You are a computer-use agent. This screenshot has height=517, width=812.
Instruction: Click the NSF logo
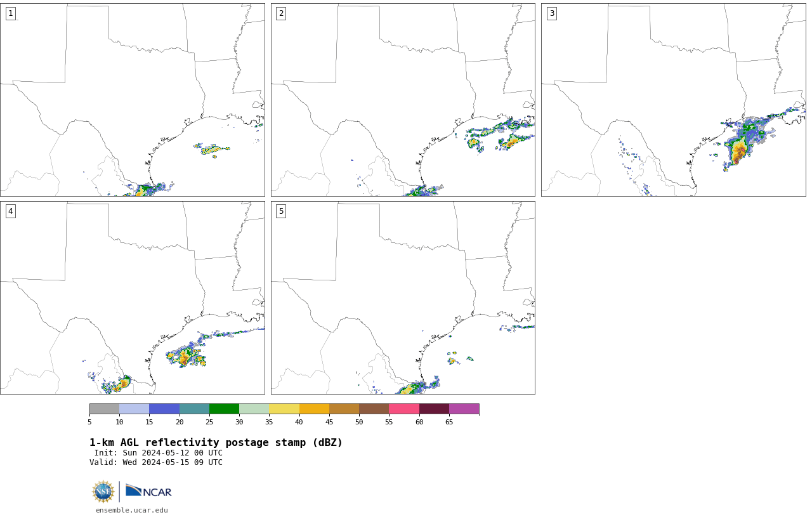[x=103, y=492]
